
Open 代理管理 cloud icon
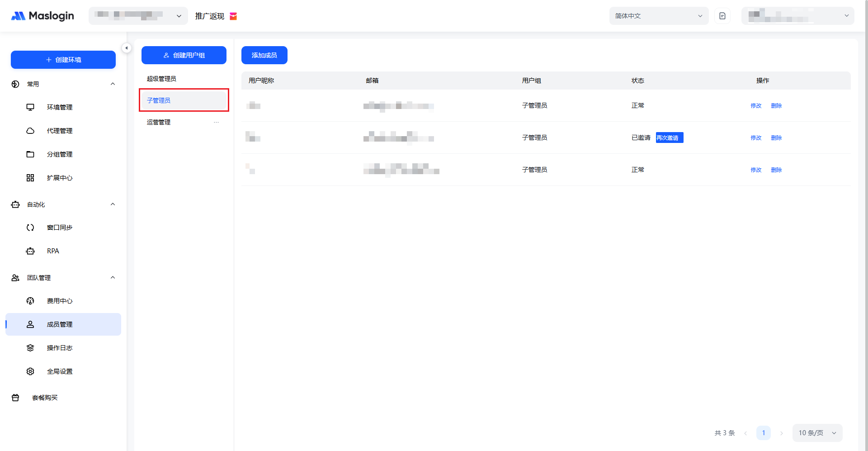(30, 131)
